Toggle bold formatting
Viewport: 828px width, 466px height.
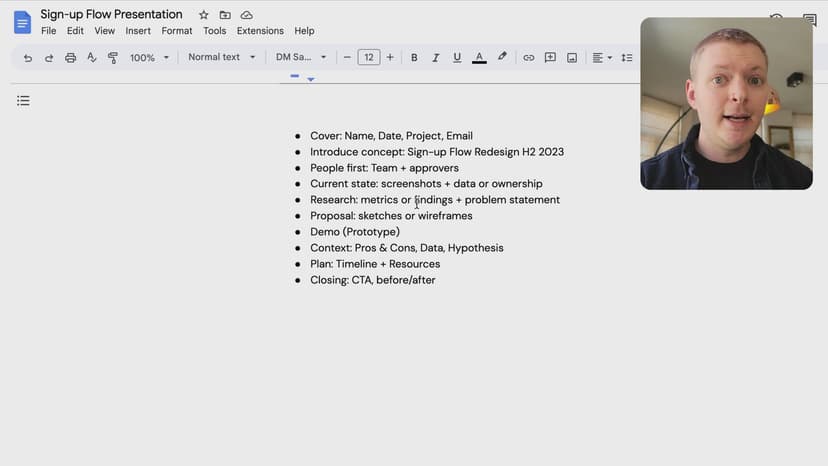tap(414, 58)
